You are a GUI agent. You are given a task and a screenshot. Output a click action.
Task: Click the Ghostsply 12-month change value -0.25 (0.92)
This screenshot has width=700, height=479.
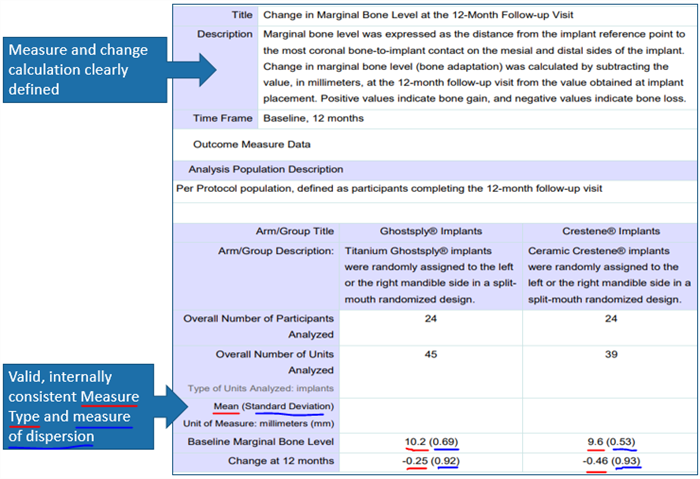pos(432,460)
